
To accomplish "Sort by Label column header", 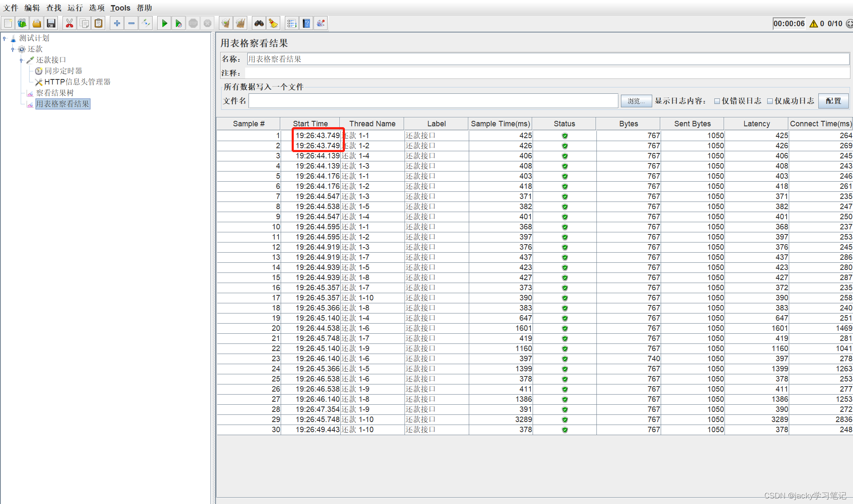I will (x=436, y=124).
